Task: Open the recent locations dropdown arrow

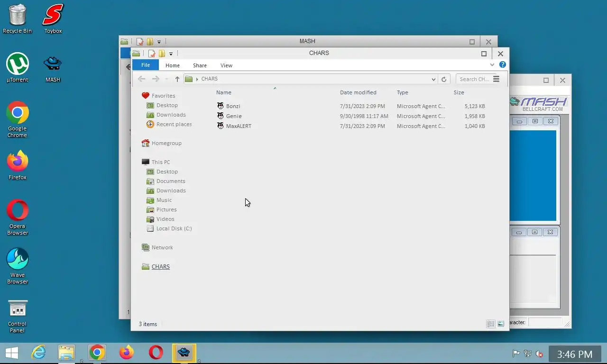Action: point(166,79)
